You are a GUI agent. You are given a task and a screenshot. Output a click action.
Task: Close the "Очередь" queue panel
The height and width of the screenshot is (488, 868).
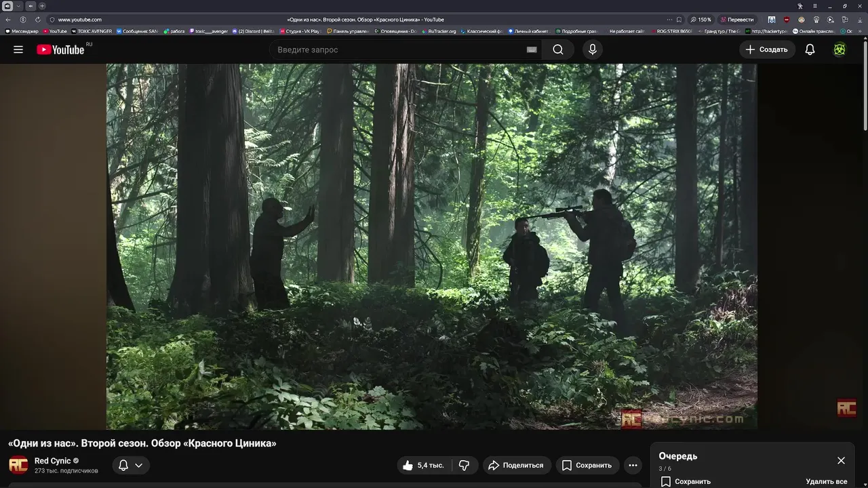(x=841, y=460)
